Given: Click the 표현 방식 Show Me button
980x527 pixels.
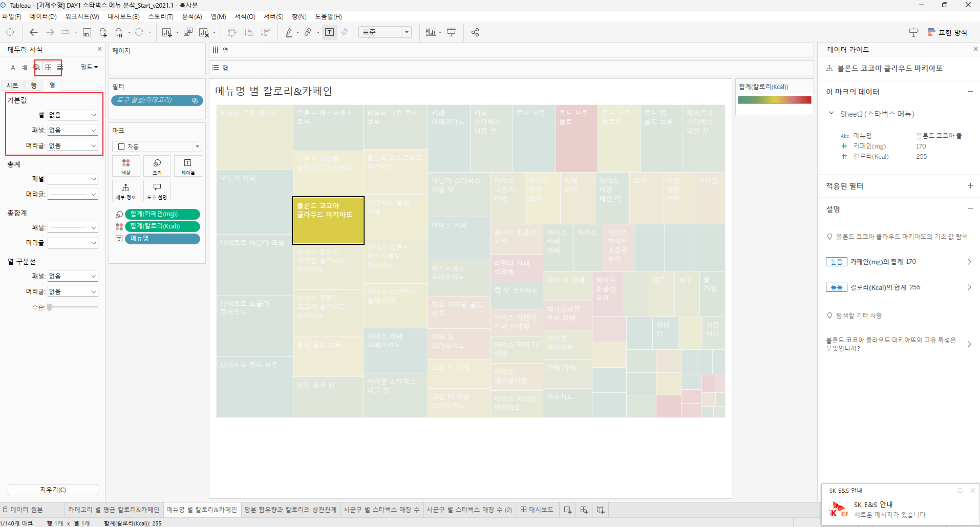Looking at the screenshot, I should pyautogui.click(x=948, y=32).
